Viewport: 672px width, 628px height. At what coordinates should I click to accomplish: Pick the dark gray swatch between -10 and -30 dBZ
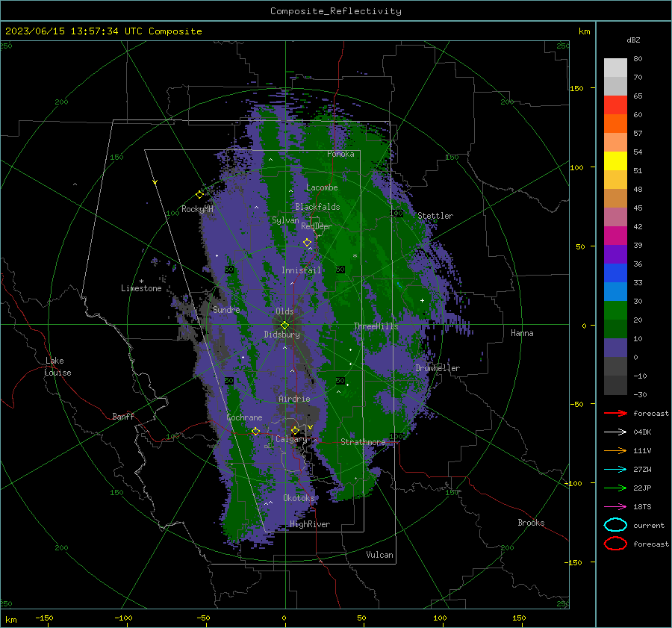pos(615,385)
